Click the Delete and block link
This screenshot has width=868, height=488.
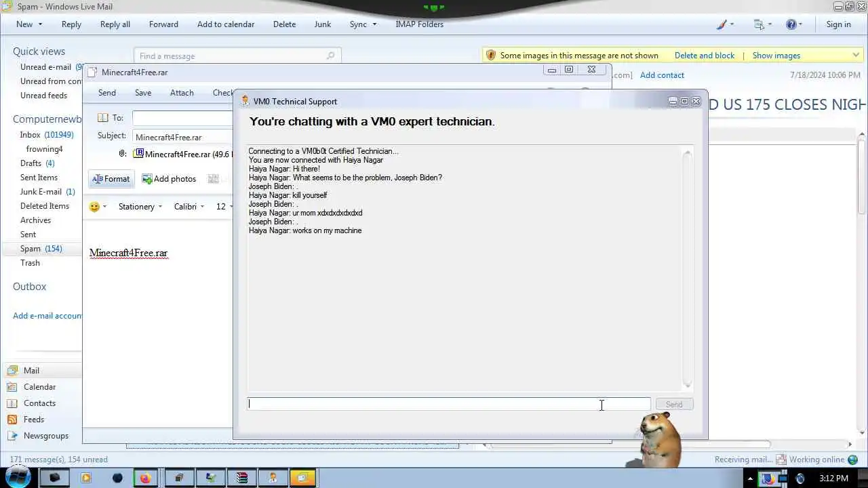(x=705, y=56)
